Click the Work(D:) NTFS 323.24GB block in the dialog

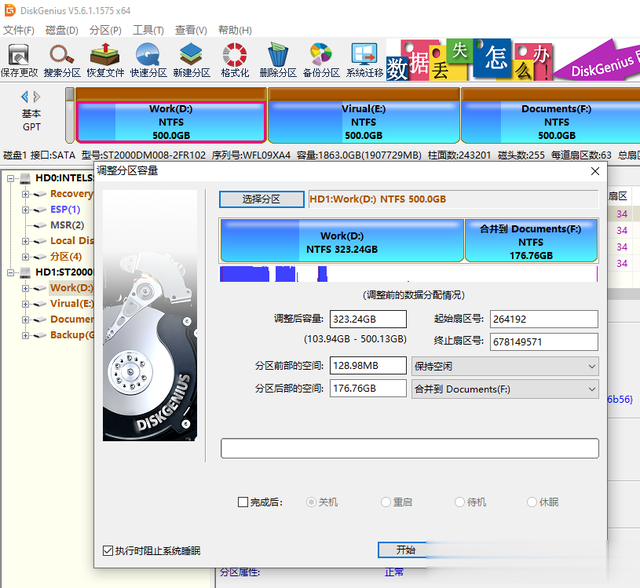pos(342,241)
